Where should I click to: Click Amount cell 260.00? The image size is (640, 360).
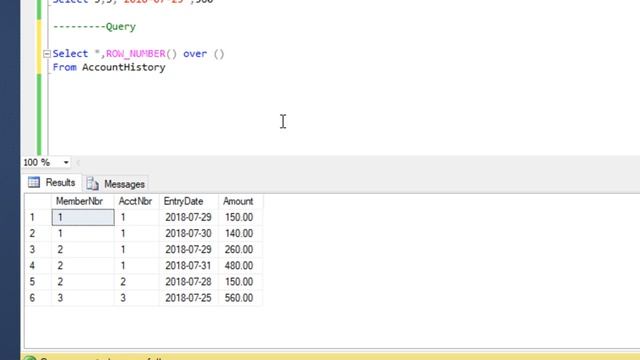coord(240,249)
